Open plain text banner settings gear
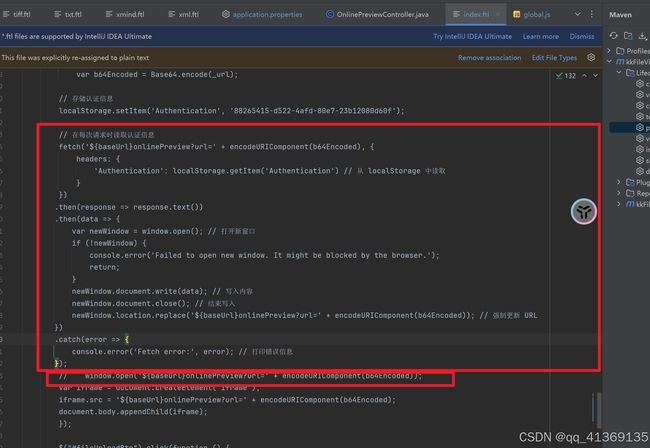 coord(591,57)
